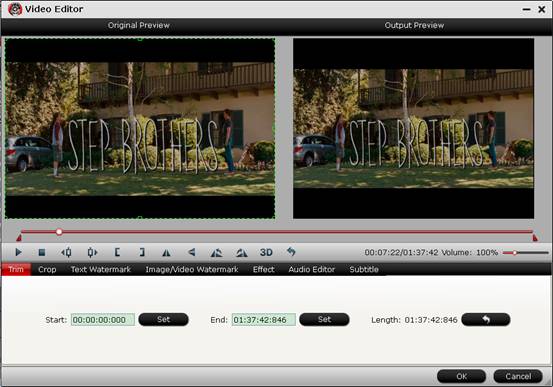Close the Video Editor window

point(542,9)
